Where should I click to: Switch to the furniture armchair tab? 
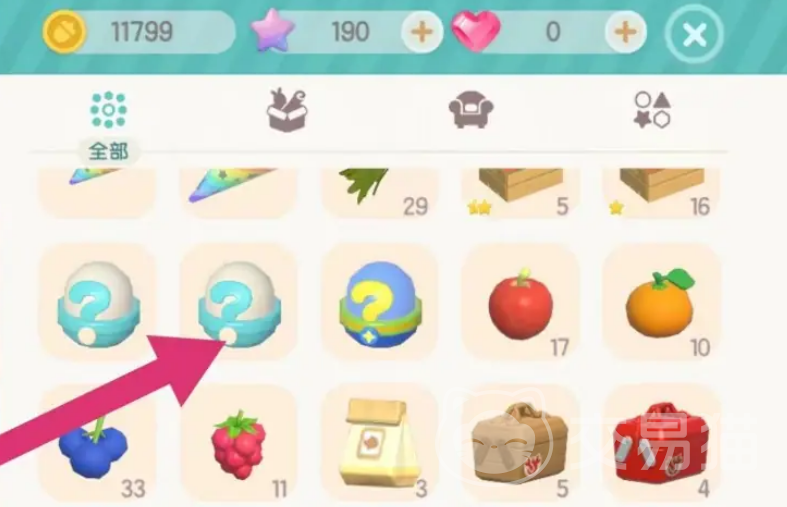(x=471, y=109)
